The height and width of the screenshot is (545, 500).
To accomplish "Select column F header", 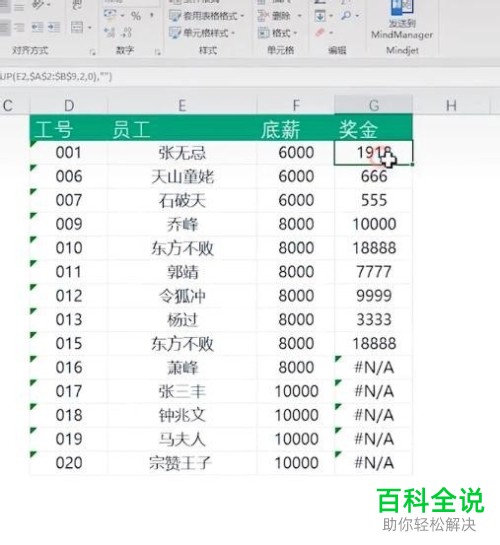I will point(296,105).
